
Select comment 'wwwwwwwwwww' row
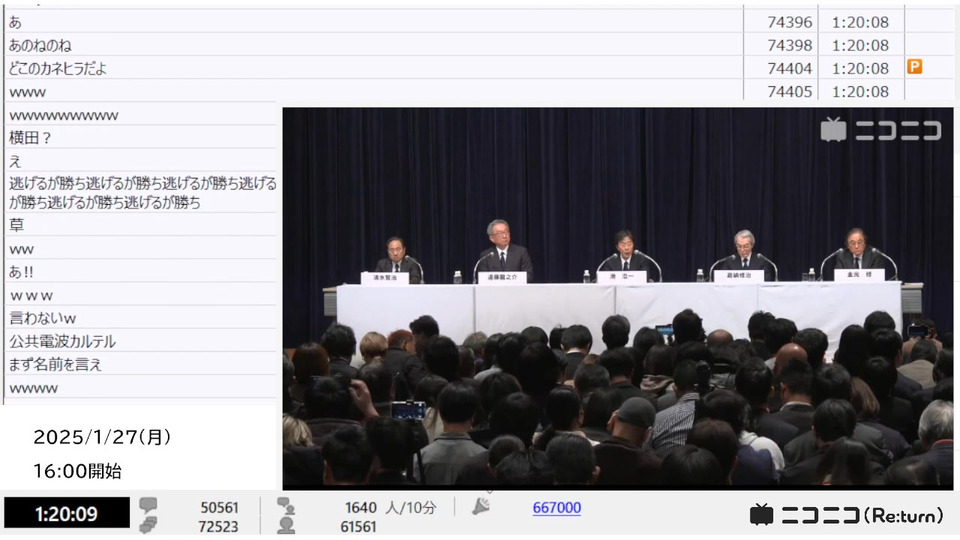pos(141,115)
